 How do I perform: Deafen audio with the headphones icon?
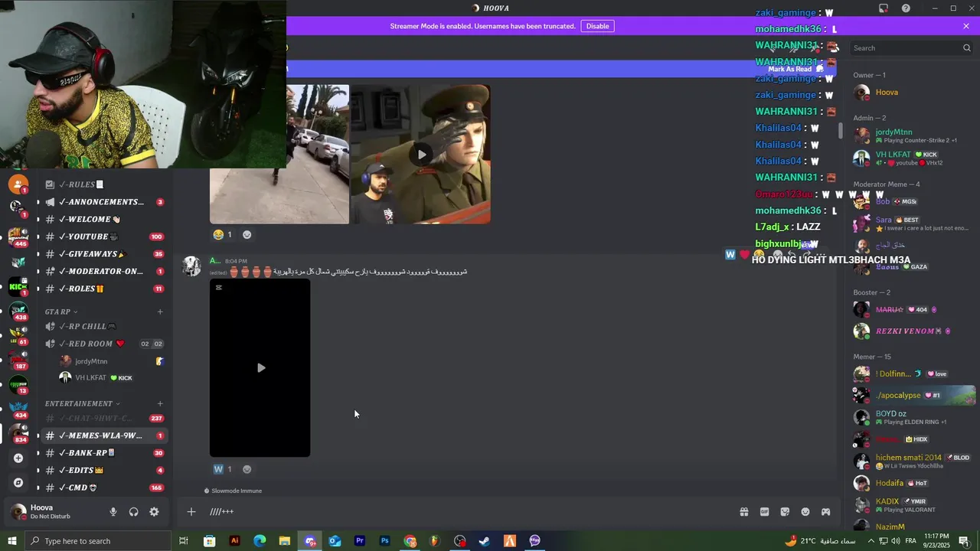point(134,512)
